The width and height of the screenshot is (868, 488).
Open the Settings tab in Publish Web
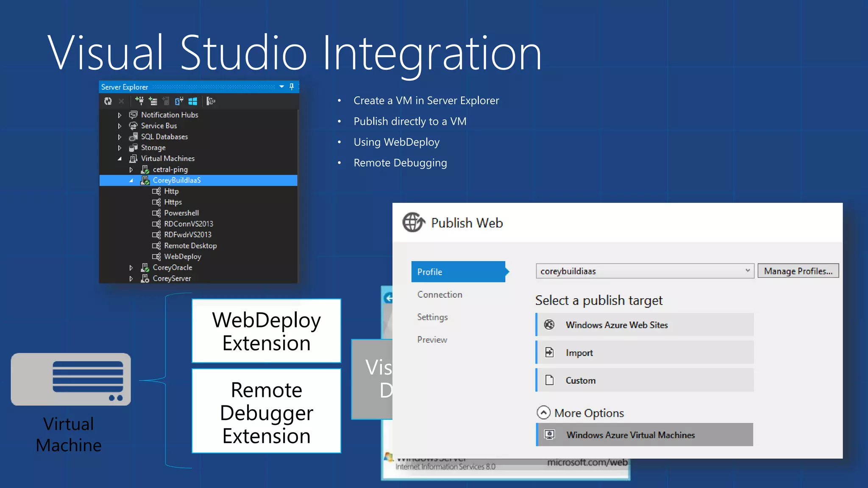click(x=432, y=317)
